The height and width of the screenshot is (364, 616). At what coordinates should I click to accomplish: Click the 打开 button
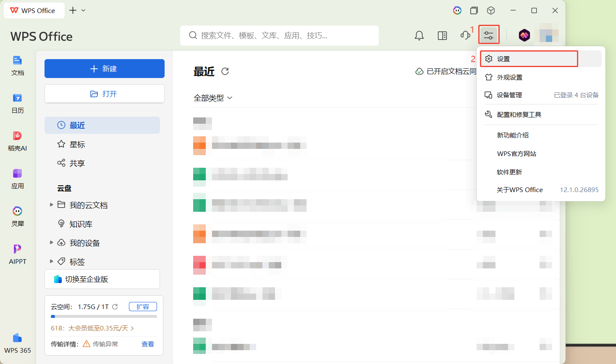[105, 94]
